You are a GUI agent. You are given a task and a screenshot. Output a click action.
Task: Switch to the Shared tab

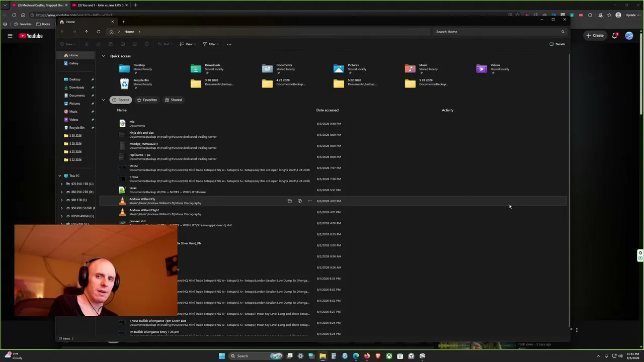(173, 100)
